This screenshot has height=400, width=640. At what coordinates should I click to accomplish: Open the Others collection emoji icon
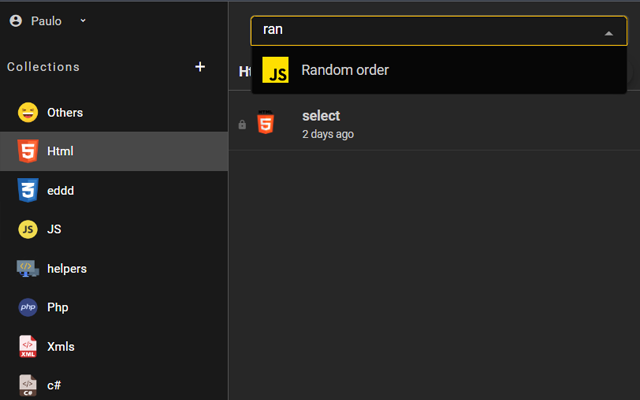click(x=28, y=112)
